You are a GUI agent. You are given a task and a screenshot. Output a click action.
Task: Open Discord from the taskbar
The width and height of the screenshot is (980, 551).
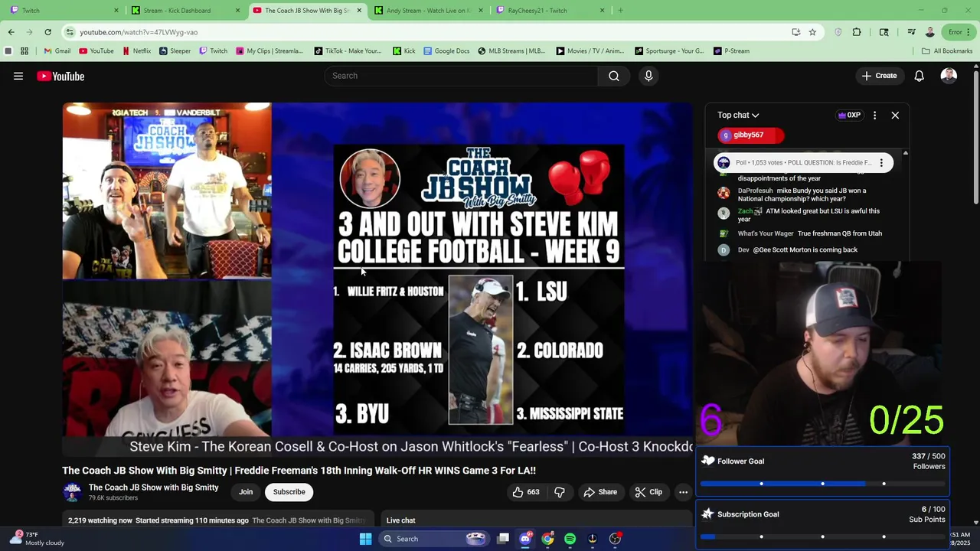pyautogui.click(x=525, y=539)
